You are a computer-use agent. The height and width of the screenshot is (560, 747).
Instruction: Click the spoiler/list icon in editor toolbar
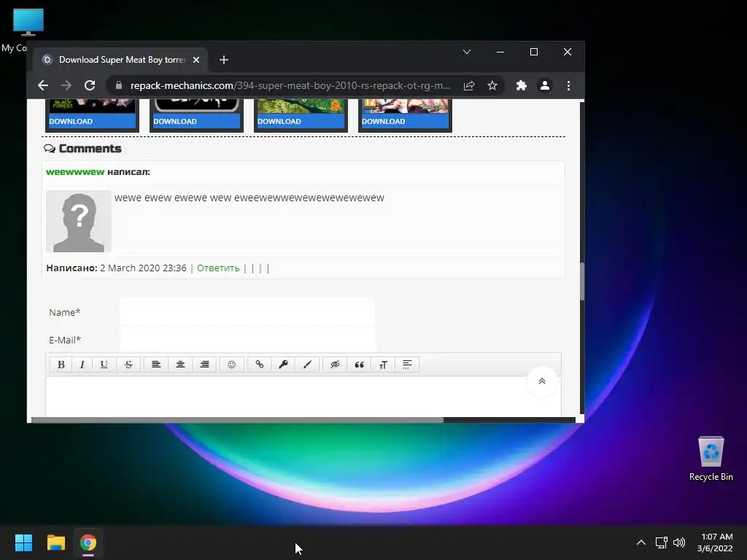[407, 365]
